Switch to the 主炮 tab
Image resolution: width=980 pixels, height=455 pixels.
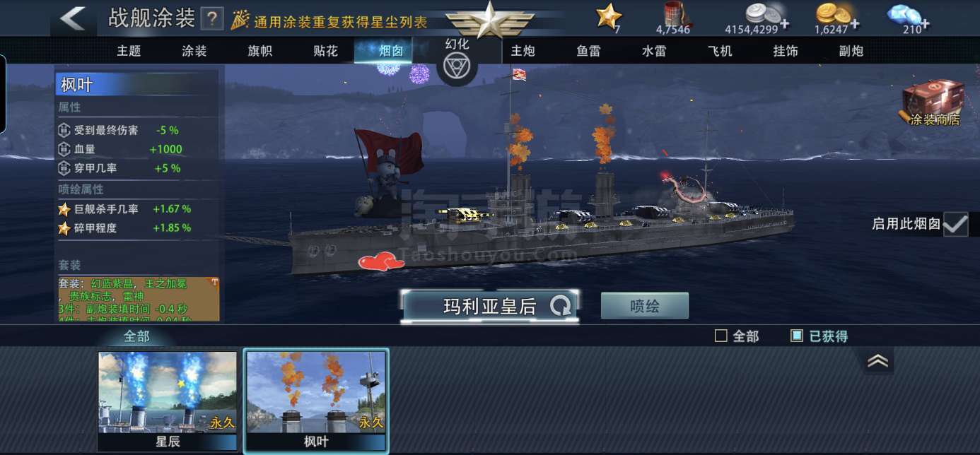[x=523, y=51]
